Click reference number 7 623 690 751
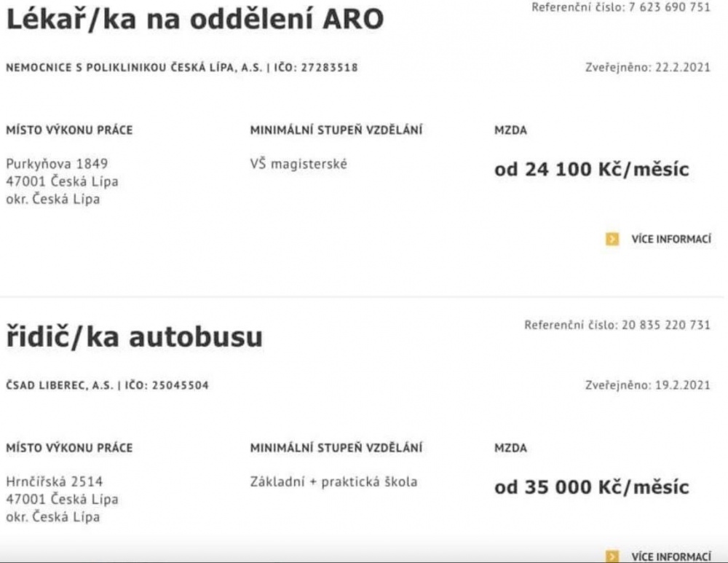728x563 pixels. click(x=669, y=7)
